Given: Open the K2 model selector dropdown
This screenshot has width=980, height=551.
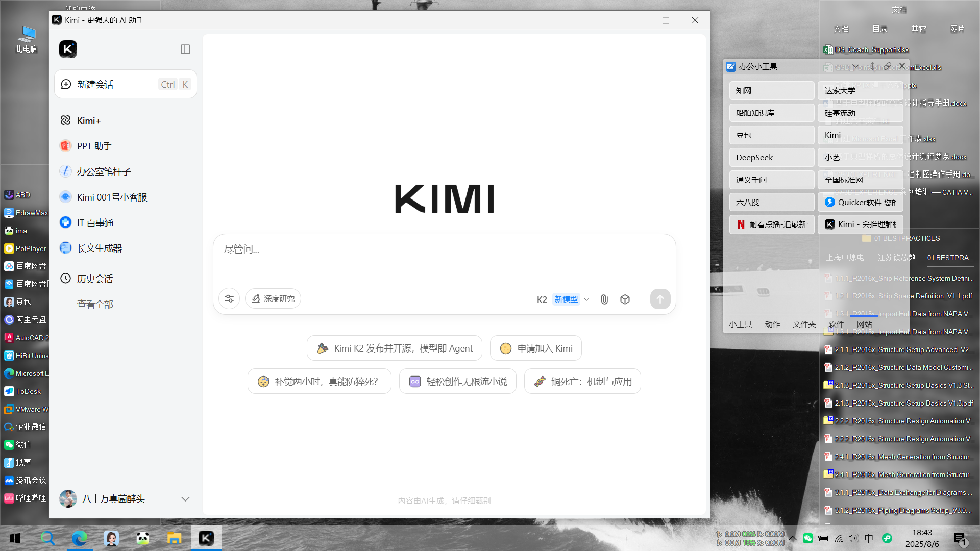Looking at the screenshot, I should [x=563, y=299].
